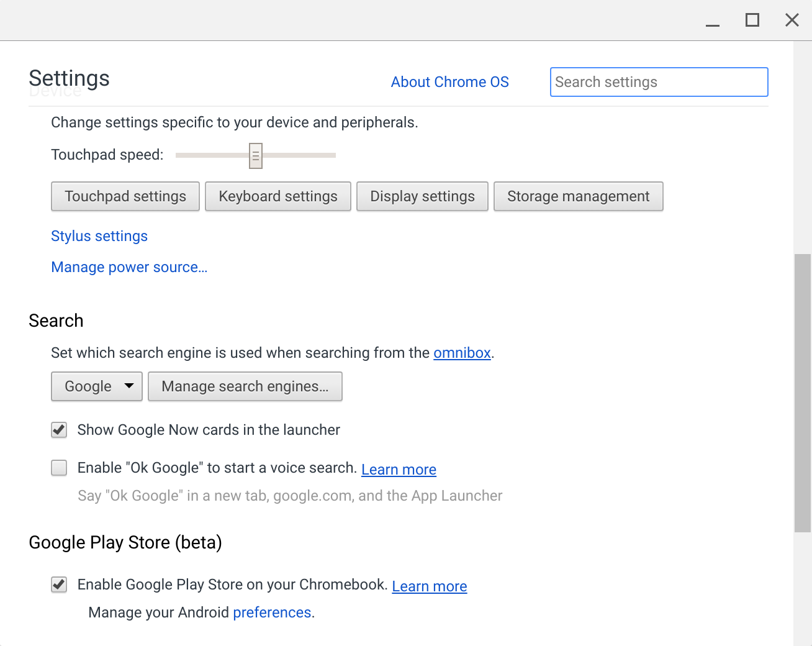This screenshot has height=646, width=812.
Task: Click the Stylus settings link
Action: [x=99, y=236]
